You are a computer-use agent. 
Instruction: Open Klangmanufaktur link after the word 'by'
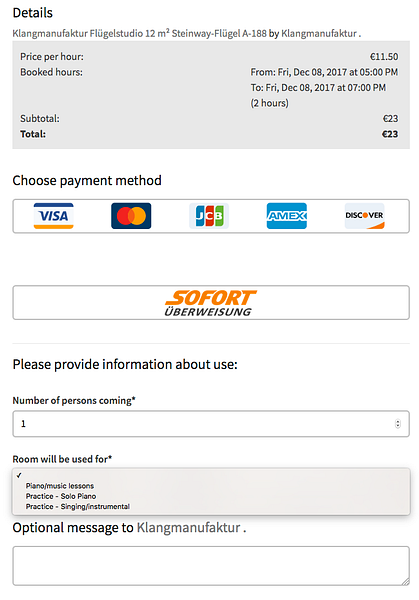(319, 34)
